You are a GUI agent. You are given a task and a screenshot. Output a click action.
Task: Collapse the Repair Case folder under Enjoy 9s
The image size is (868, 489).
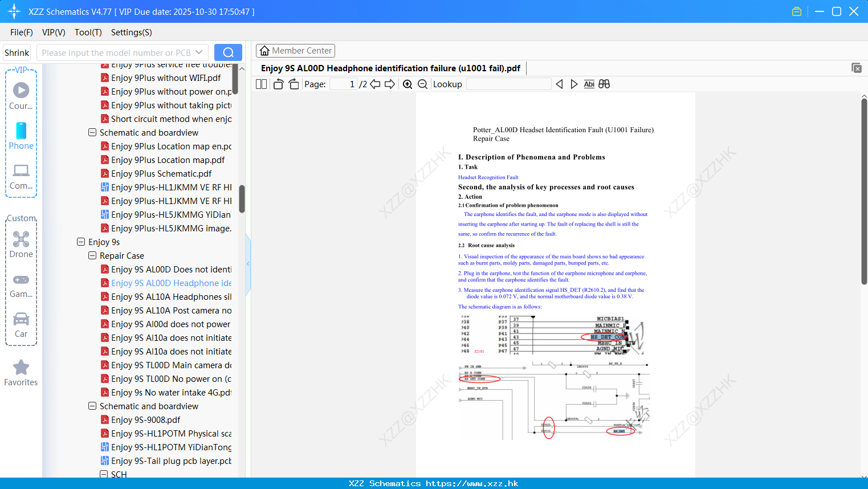tap(92, 256)
